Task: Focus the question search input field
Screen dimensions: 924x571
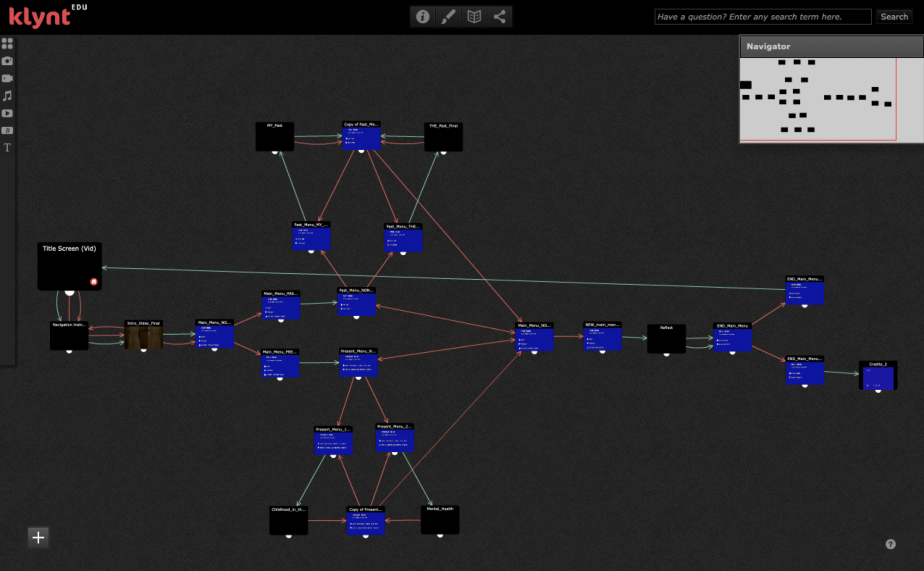Action: point(763,17)
